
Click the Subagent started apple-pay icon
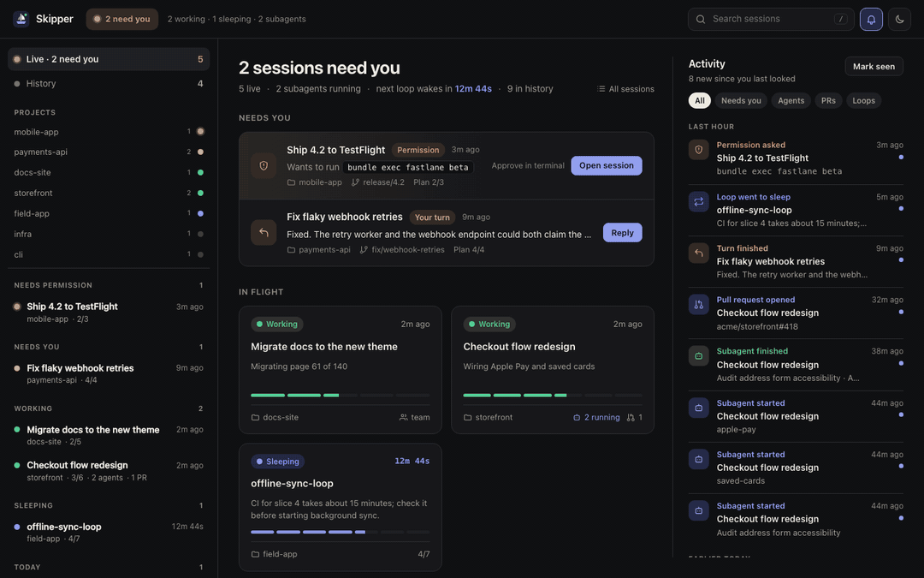pyautogui.click(x=698, y=408)
